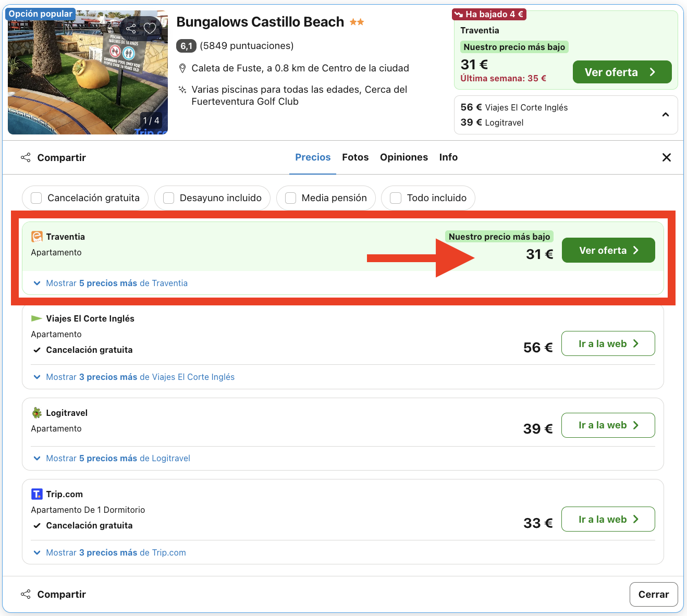Click the share arrow icon on the photo
The width and height of the screenshot is (687, 616).
(130, 28)
